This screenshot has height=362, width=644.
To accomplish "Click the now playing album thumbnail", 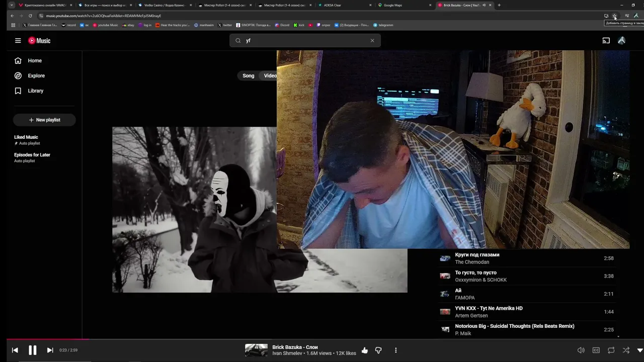I will (256, 350).
